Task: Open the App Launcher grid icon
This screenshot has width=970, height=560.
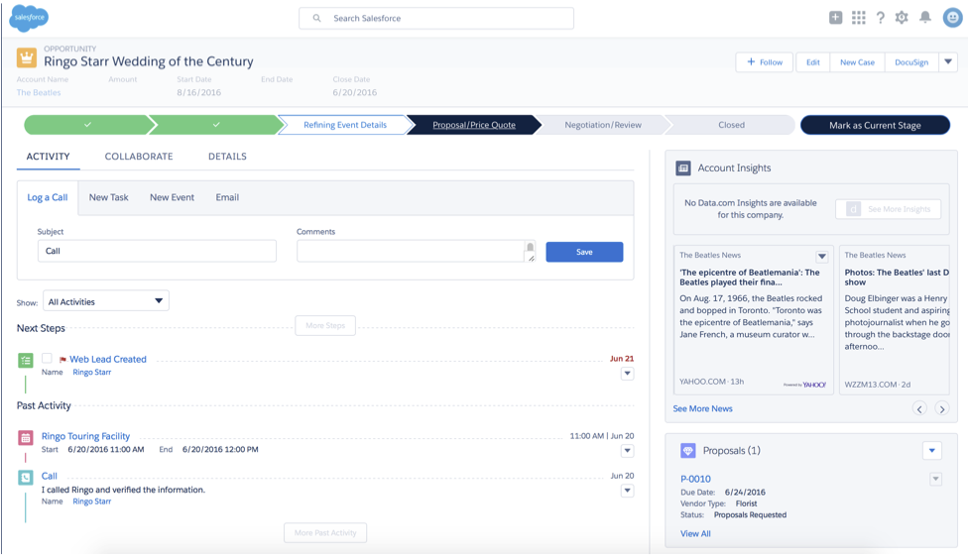Action: [858, 17]
